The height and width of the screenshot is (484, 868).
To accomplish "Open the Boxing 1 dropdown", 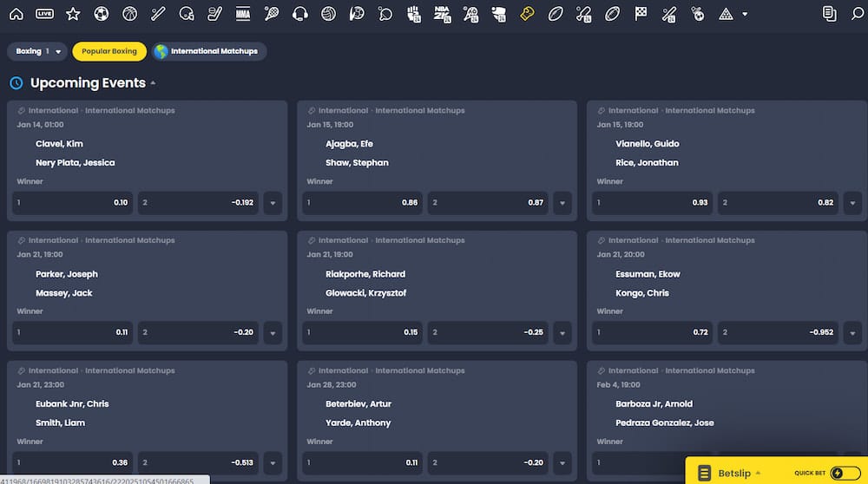I will tap(37, 51).
